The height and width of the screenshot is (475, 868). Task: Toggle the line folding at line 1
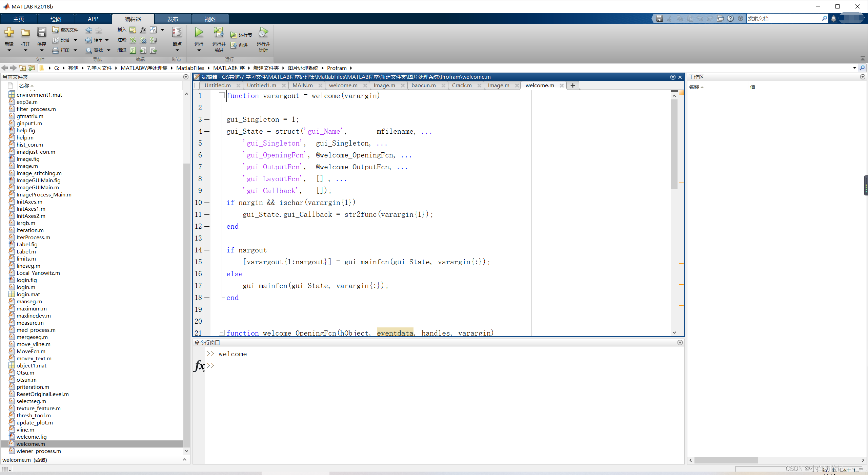(221, 95)
